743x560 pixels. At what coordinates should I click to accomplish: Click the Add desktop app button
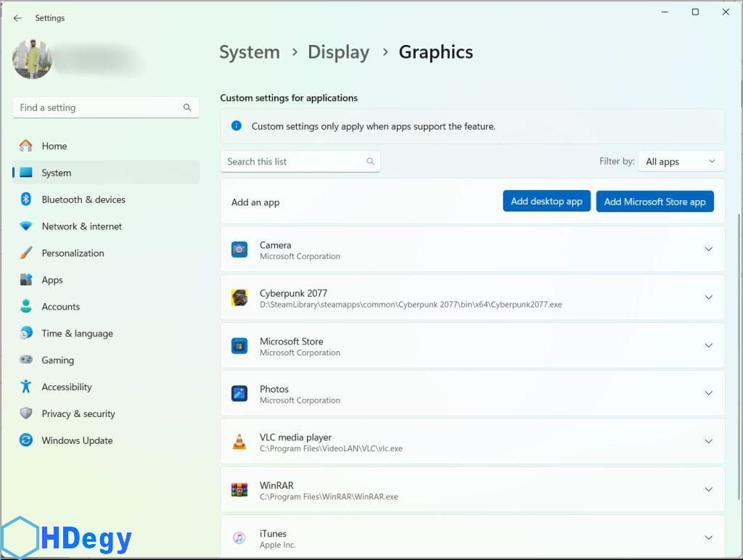546,202
